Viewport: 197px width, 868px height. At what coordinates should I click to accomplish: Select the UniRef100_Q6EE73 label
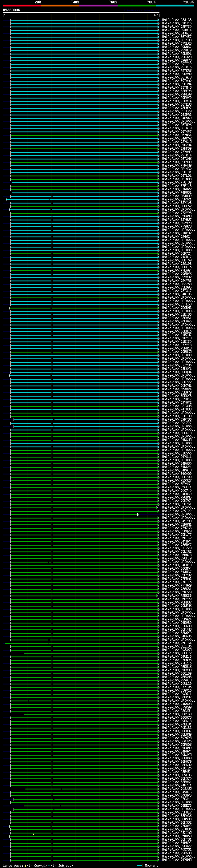(177, 806)
